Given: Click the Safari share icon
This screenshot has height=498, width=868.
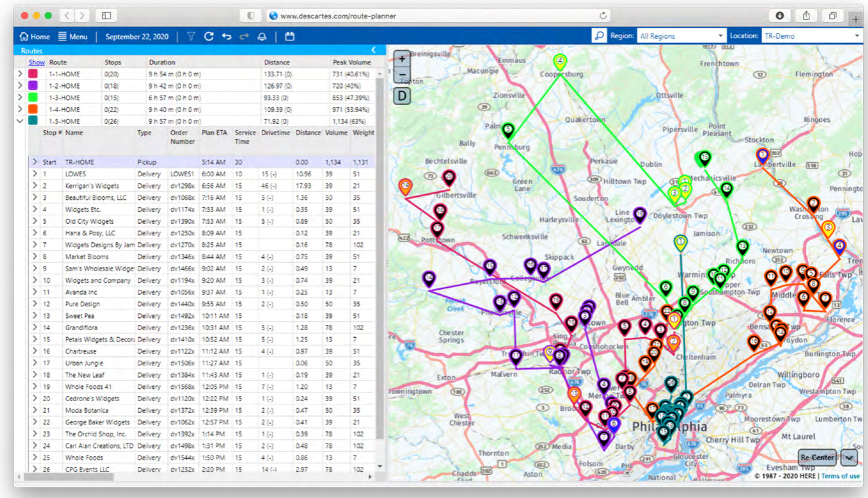Looking at the screenshot, I should pyautogui.click(x=806, y=15).
